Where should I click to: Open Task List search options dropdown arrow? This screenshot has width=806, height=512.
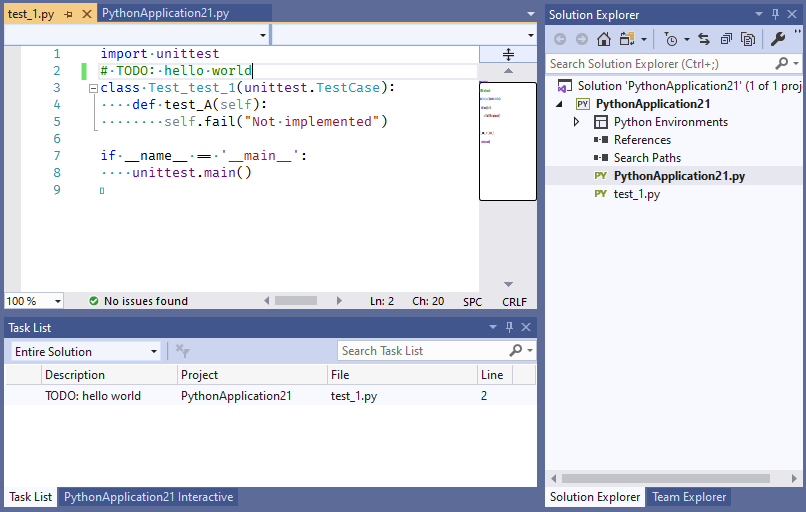pyautogui.click(x=530, y=351)
